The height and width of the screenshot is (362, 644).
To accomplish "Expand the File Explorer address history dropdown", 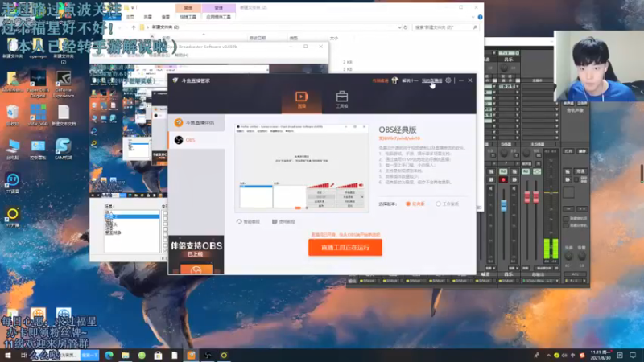I will tap(399, 27).
